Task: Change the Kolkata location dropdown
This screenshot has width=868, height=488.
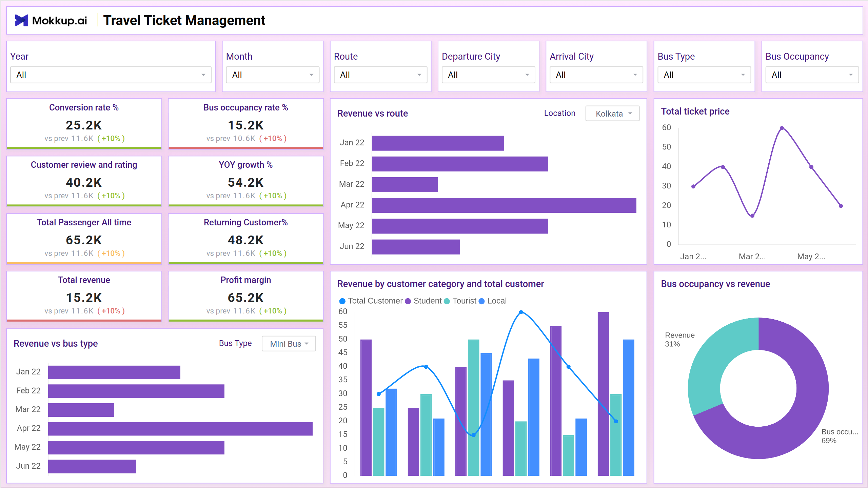Action: coord(612,114)
